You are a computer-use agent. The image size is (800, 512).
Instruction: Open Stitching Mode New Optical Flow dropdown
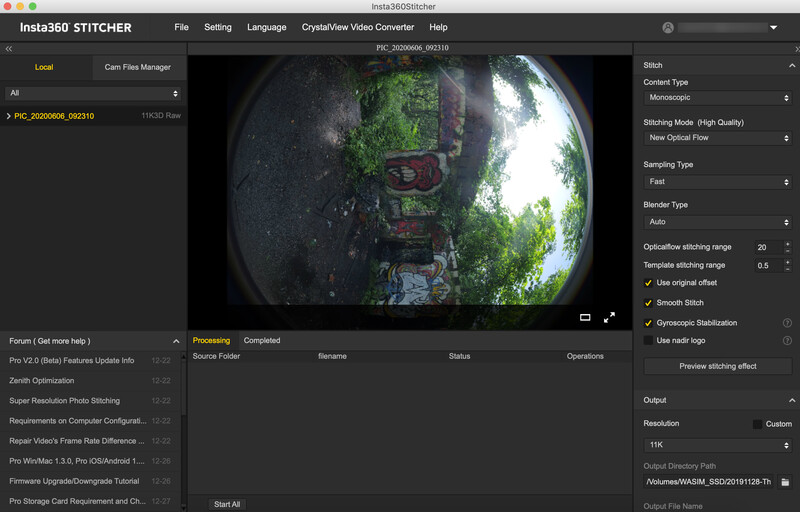click(x=717, y=138)
